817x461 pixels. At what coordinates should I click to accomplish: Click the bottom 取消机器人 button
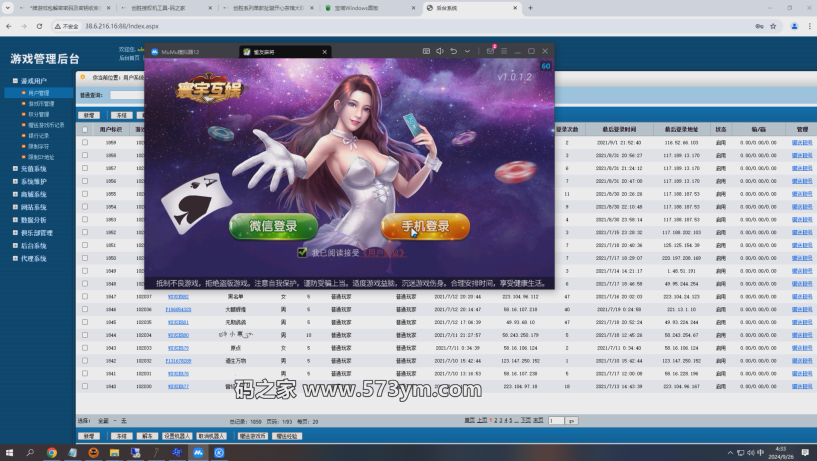pos(211,436)
